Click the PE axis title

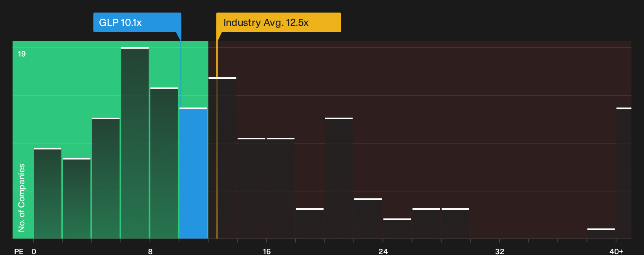tap(18, 251)
